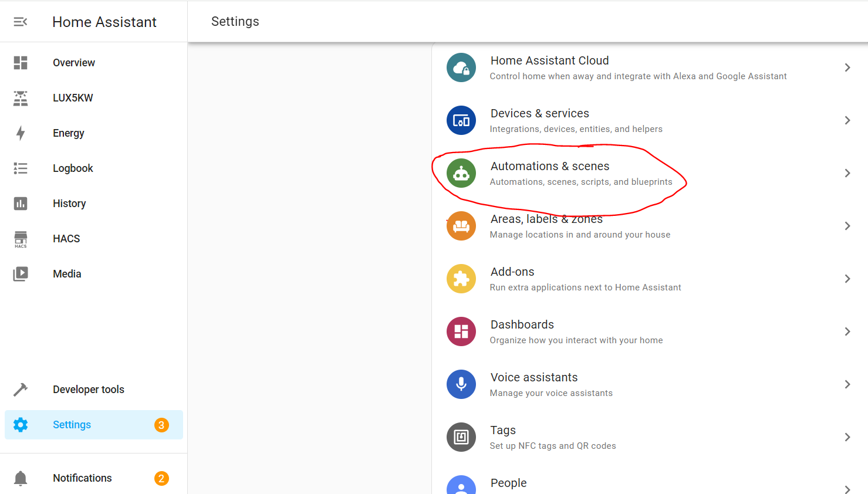Screen dimensions: 868x494
Task: Click the Settings gear icon
Action: coord(21,425)
